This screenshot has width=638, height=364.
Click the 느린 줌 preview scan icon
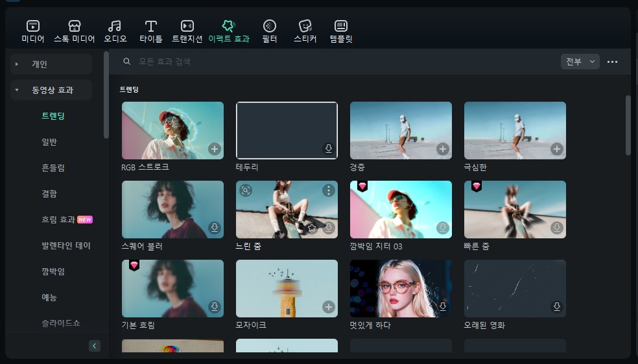click(246, 190)
